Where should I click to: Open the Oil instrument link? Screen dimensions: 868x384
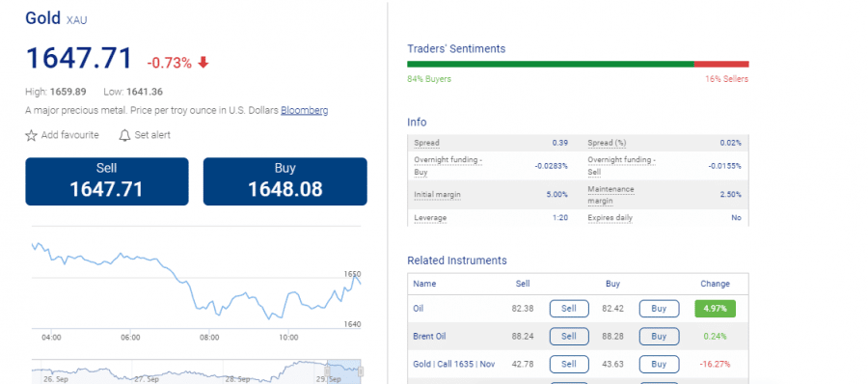coord(418,309)
